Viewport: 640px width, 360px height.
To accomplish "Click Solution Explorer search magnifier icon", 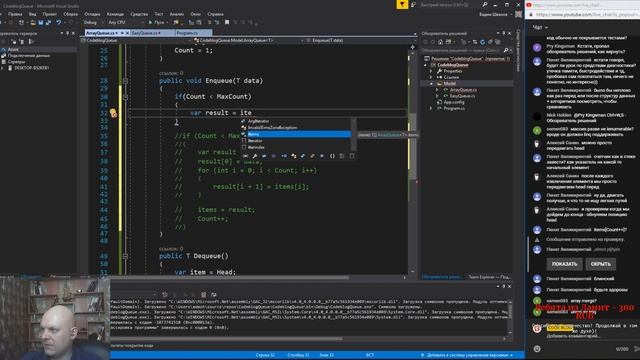I will tap(506, 50).
